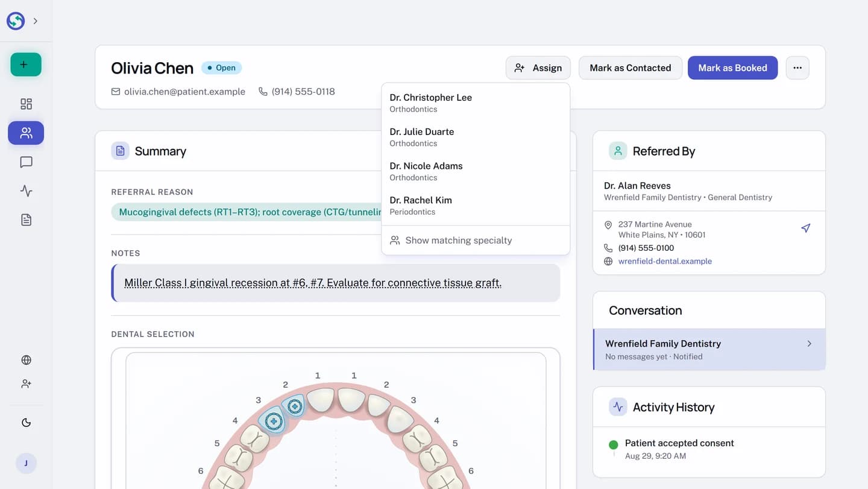Click Dr. Alan Reeves name
The image size is (868, 489).
637,186
